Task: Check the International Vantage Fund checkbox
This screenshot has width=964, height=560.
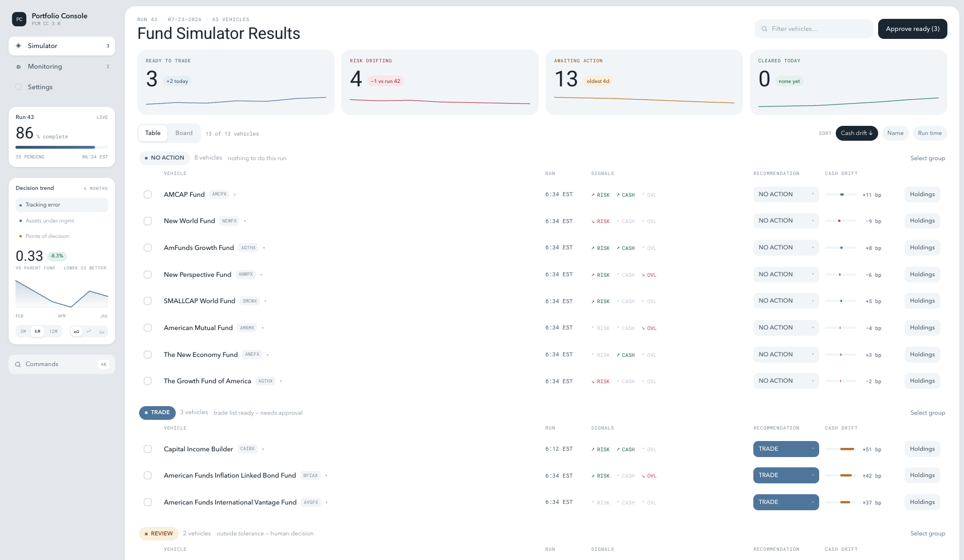Action: [x=148, y=502]
